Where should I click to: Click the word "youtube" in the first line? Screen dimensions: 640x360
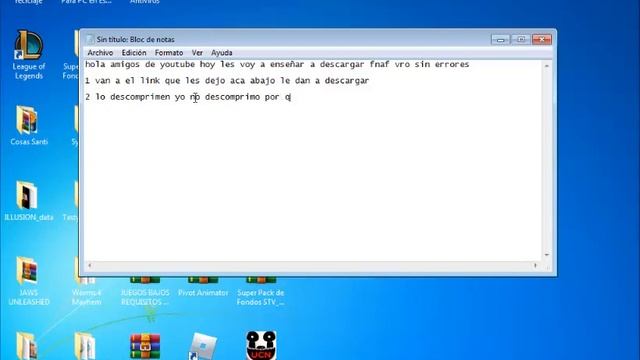[x=177, y=64]
